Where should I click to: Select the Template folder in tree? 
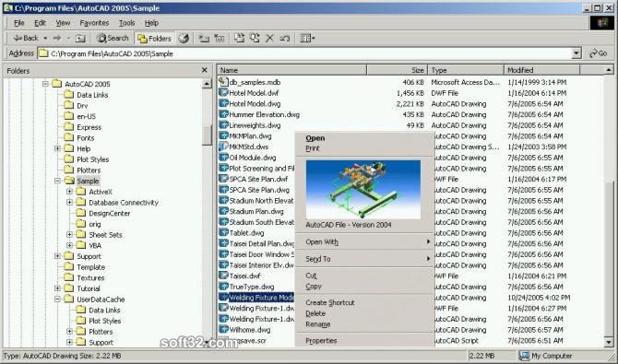coord(90,267)
